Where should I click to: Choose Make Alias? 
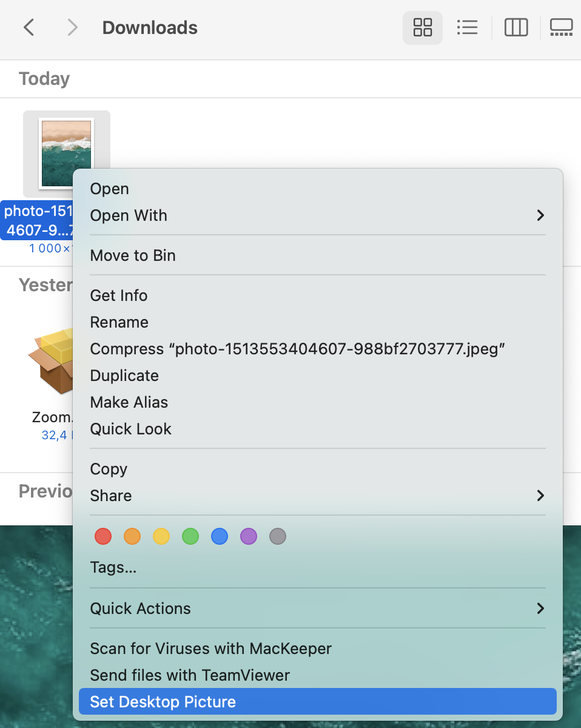(318, 402)
